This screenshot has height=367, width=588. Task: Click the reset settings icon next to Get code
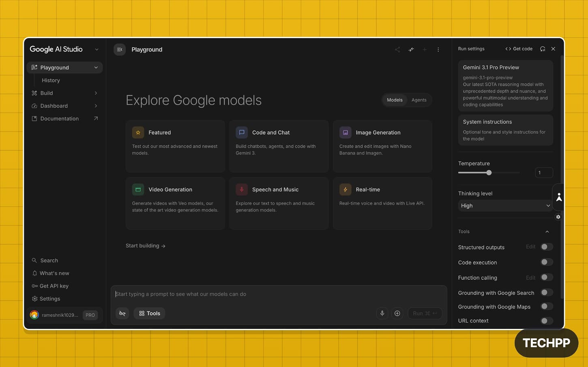tap(543, 49)
